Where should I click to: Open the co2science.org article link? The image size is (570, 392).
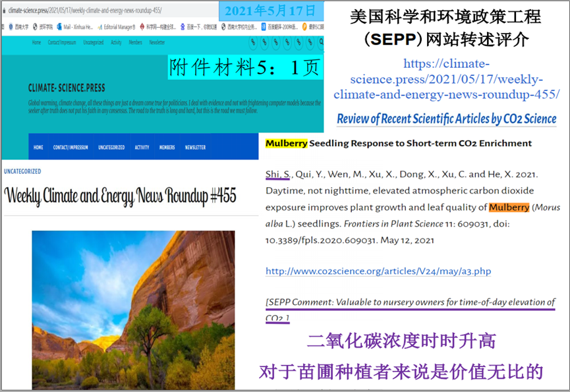coord(378,271)
